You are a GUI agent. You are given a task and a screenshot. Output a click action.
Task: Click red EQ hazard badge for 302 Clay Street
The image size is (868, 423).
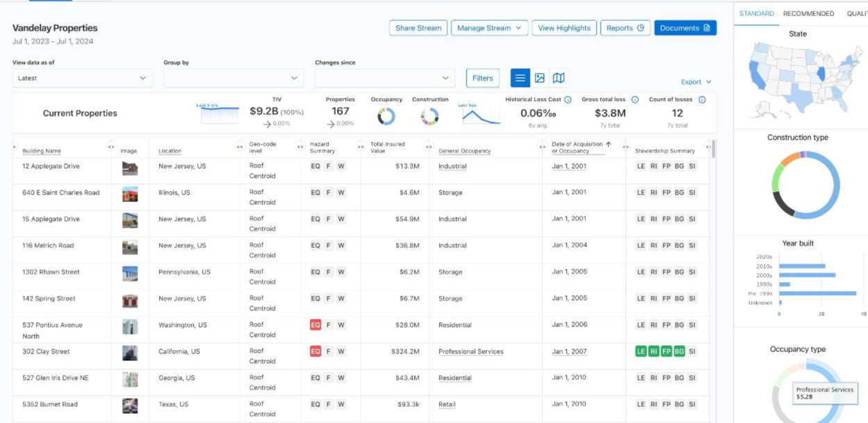pyautogui.click(x=316, y=351)
